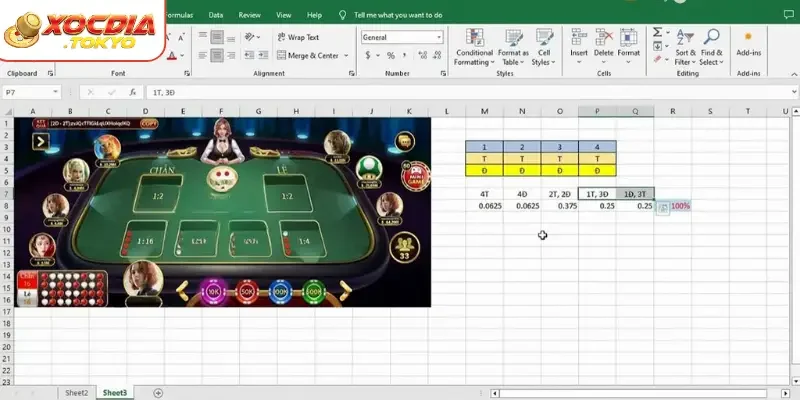Open the Cell Styles gallery

[x=544, y=47]
